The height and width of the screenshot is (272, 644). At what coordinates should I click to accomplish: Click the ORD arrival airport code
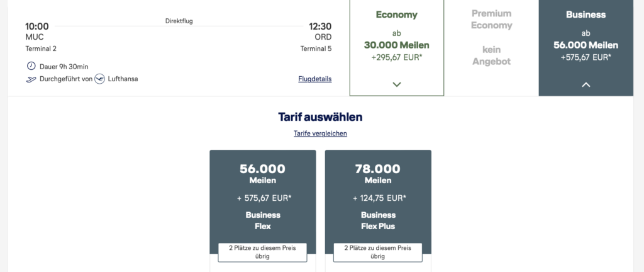point(323,37)
